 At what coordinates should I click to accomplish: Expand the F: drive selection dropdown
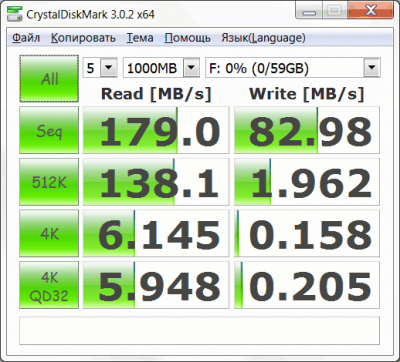point(293,68)
